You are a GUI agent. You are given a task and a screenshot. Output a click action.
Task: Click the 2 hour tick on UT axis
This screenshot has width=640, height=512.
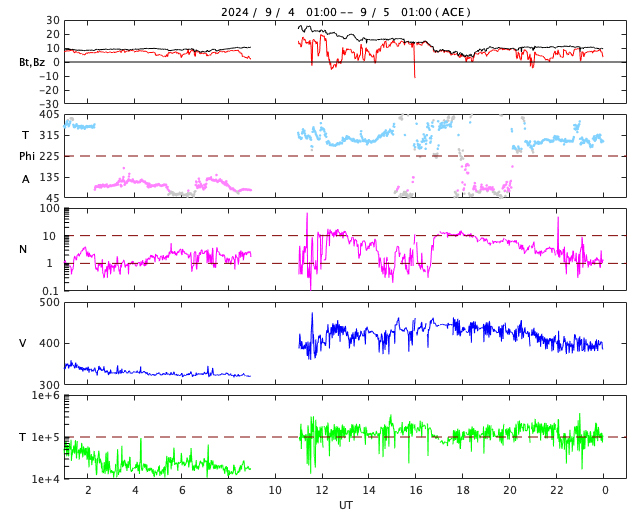pos(88,490)
